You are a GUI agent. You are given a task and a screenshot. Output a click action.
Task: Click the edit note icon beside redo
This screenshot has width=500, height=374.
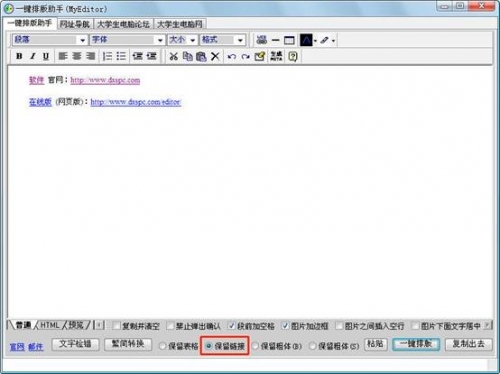coord(260,56)
